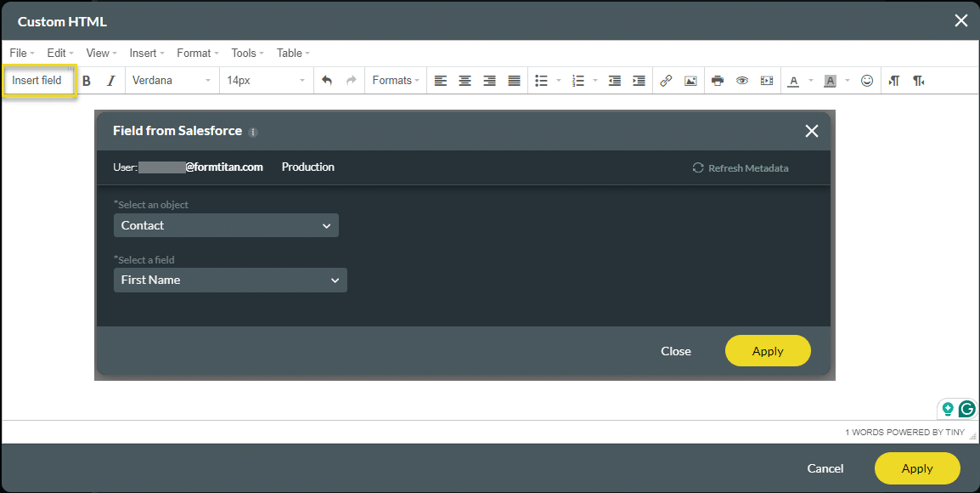Image resolution: width=980 pixels, height=493 pixels.
Task: Toggle bold formatting
Action: tap(86, 80)
